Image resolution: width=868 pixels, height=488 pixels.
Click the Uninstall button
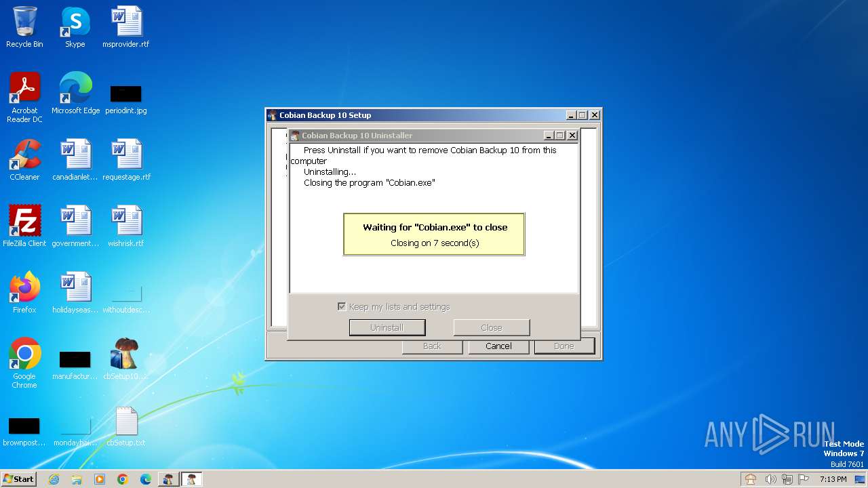click(387, 327)
